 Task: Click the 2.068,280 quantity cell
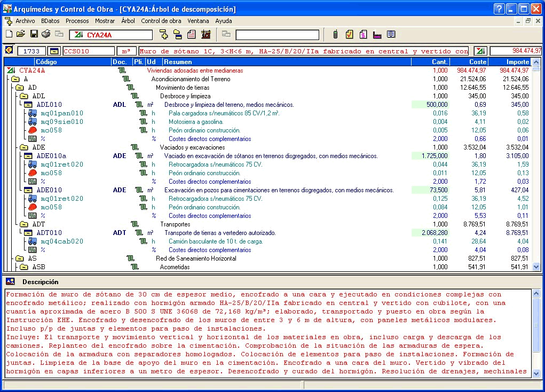click(430, 233)
